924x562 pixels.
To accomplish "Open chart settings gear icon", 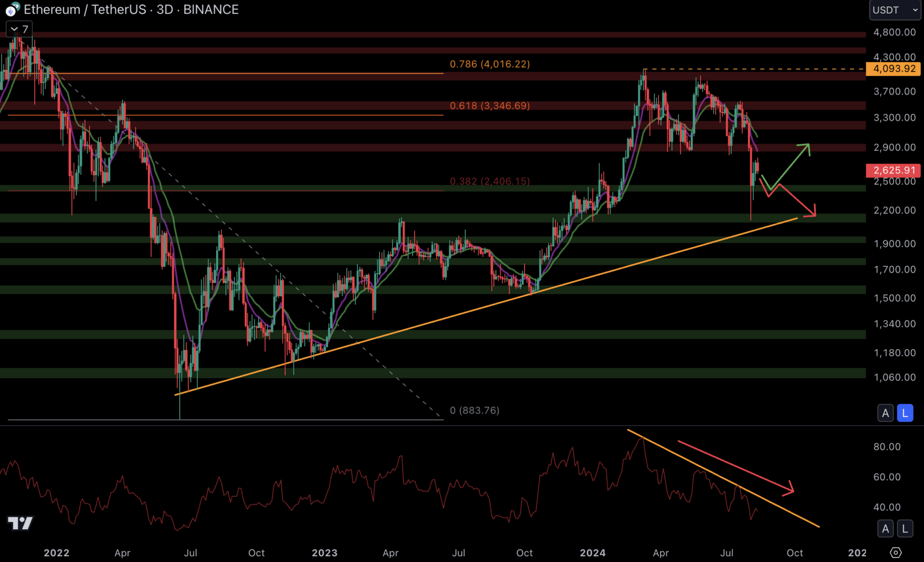I will coord(895,553).
